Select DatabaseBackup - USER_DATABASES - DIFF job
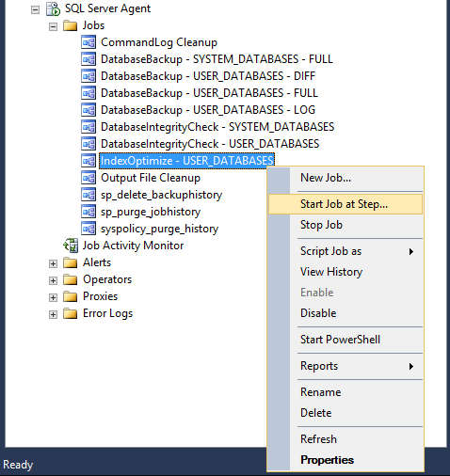The width and height of the screenshot is (450, 476). (x=208, y=76)
